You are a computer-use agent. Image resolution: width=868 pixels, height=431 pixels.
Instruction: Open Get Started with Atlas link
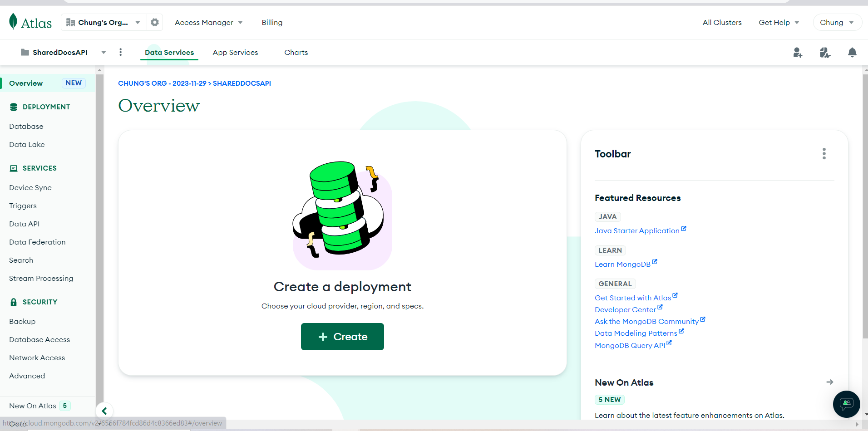tap(633, 298)
